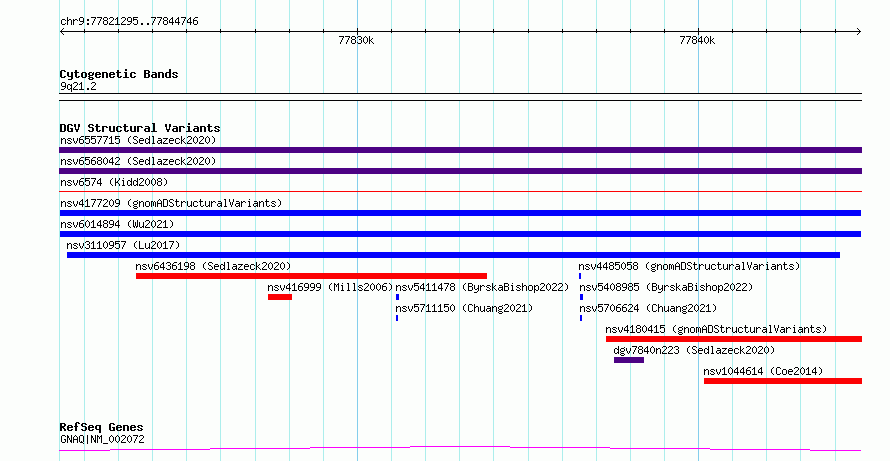Open the dgv7840n223 (Sedlazeck2020) label
The width and height of the screenshot is (890, 461).
[x=694, y=350]
